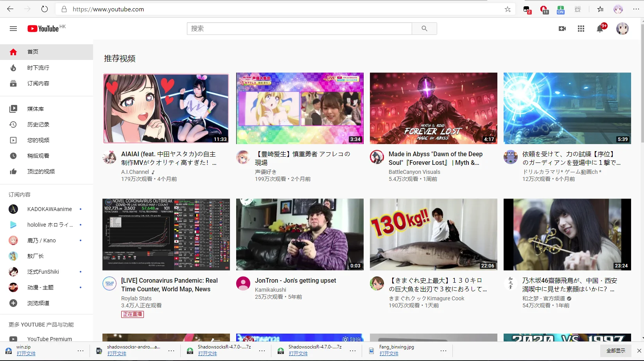
Task: Click 全部显示 downloads button
Action: 616,351
